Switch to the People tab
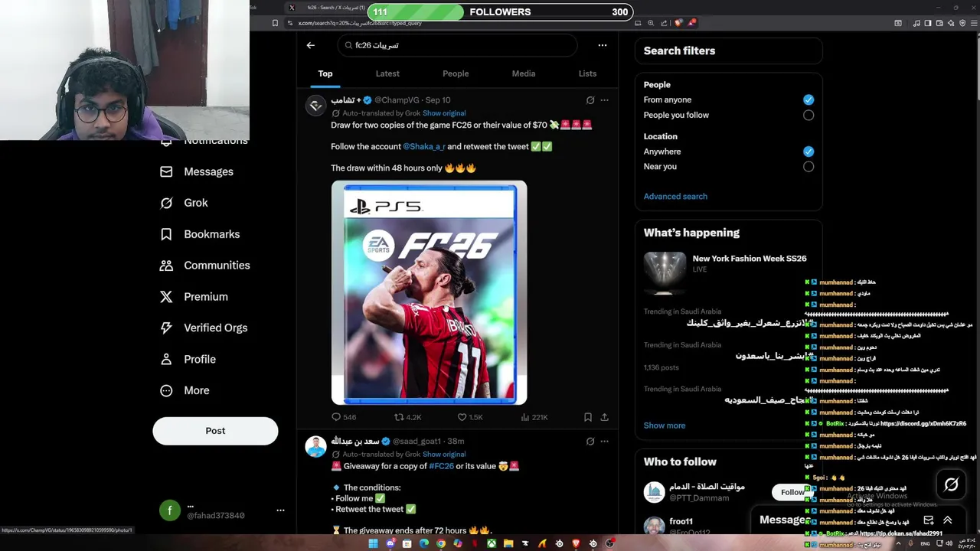The image size is (980, 551). pyautogui.click(x=456, y=73)
